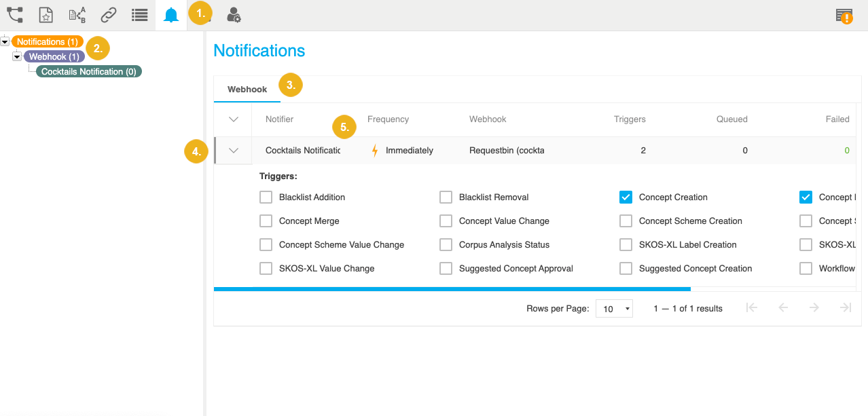This screenshot has width=868, height=416.
Task: Enable the SKOS-XL Value Change trigger
Action: 266,268
